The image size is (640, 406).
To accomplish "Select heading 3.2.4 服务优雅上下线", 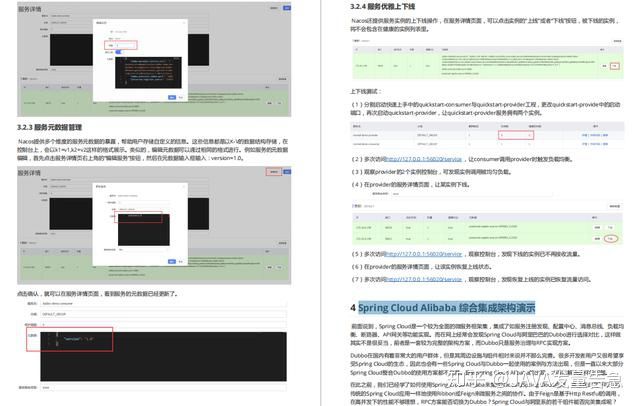I will coord(382,7).
